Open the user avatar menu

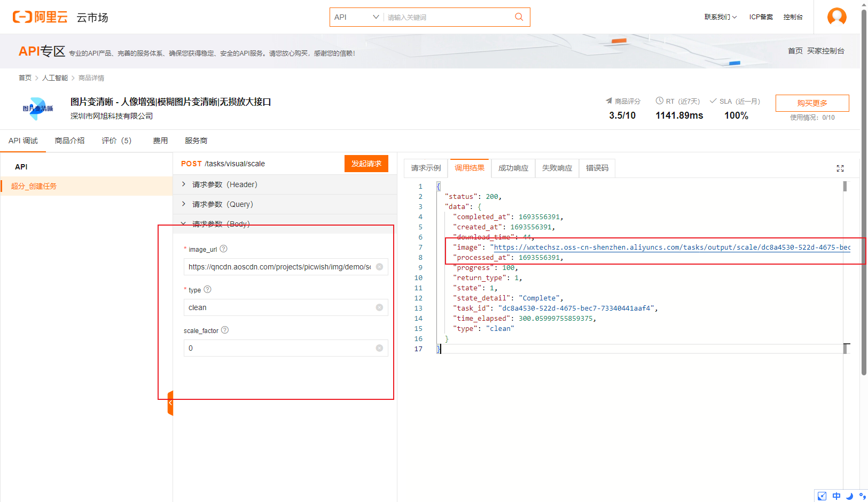(x=836, y=17)
